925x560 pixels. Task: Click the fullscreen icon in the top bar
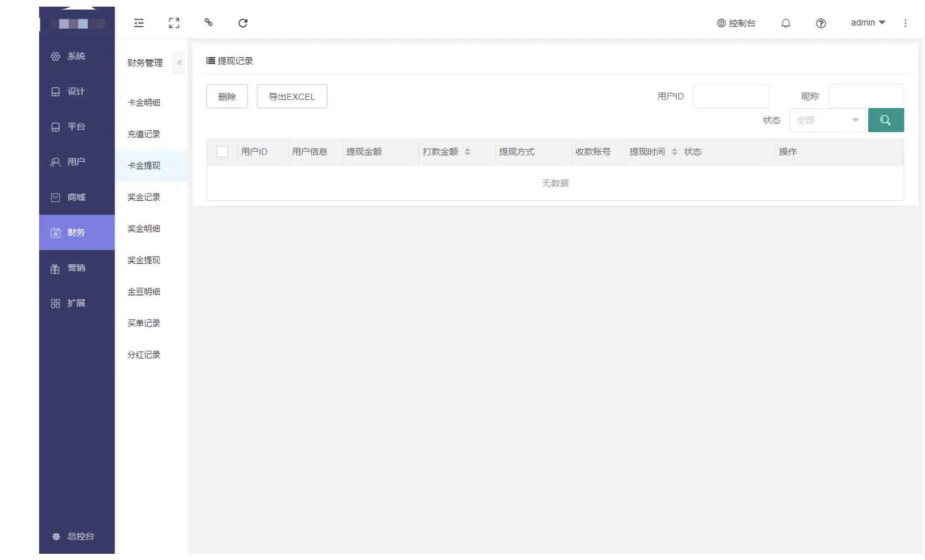tap(174, 23)
